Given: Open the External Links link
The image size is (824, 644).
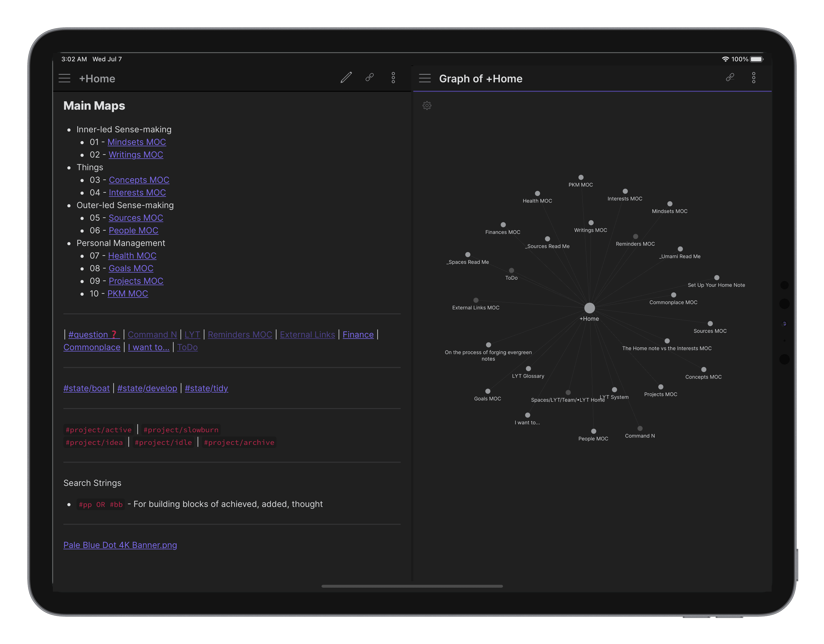Looking at the screenshot, I should (x=308, y=335).
